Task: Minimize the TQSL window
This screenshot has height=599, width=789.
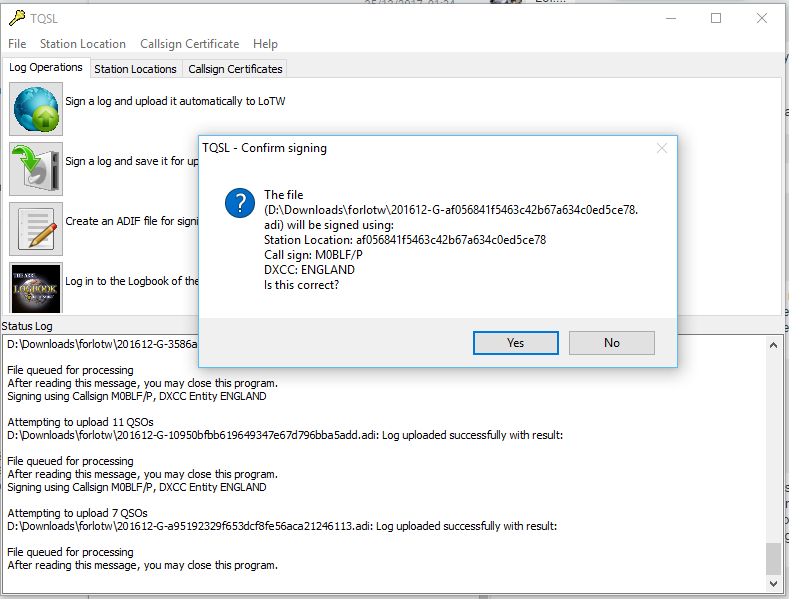Action: (671, 19)
